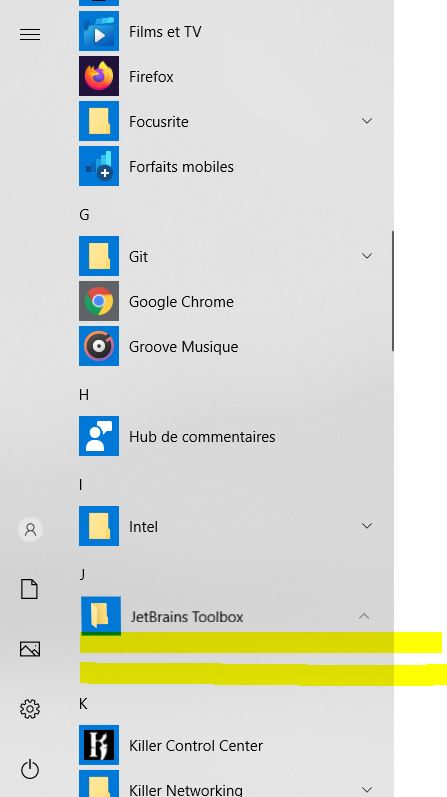
Task: Click the Intel label text
Action: pos(143,527)
